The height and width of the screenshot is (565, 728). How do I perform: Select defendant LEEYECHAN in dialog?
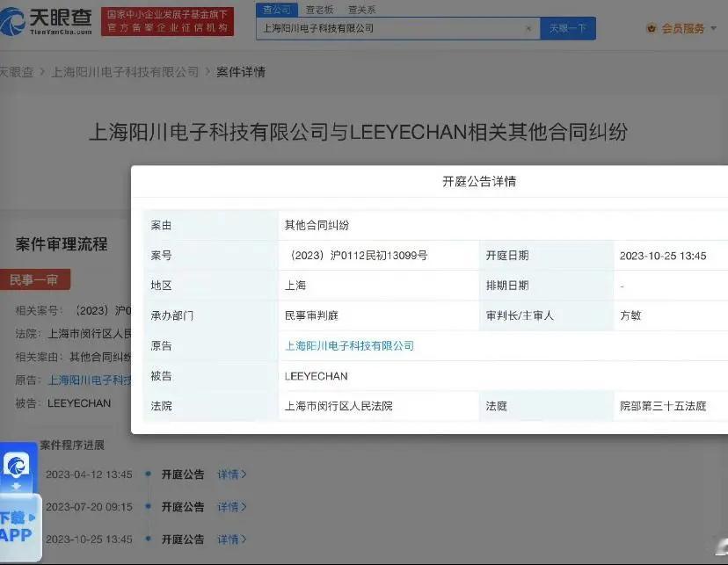coord(317,376)
